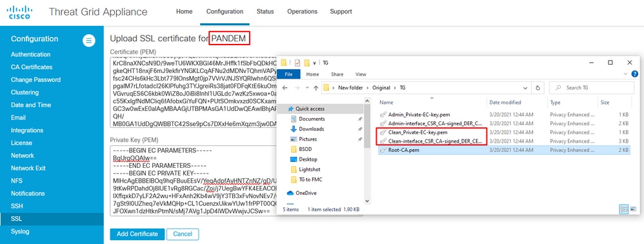Open Change Password page
Screen dimensions: 644x244
pyautogui.click(x=35, y=79)
